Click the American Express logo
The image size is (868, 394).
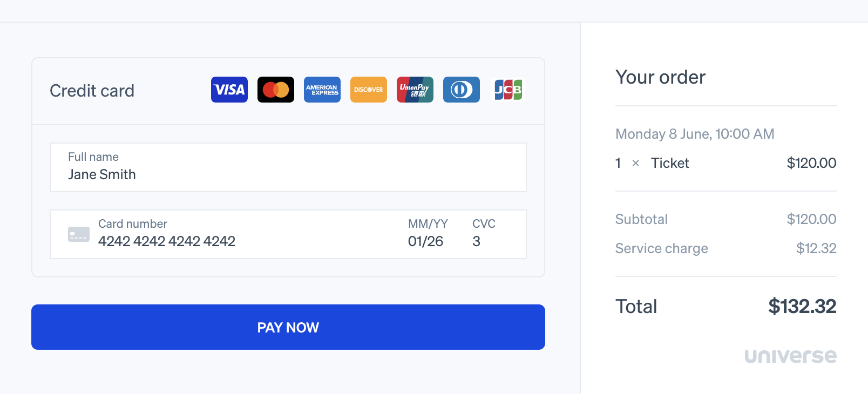click(x=322, y=90)
